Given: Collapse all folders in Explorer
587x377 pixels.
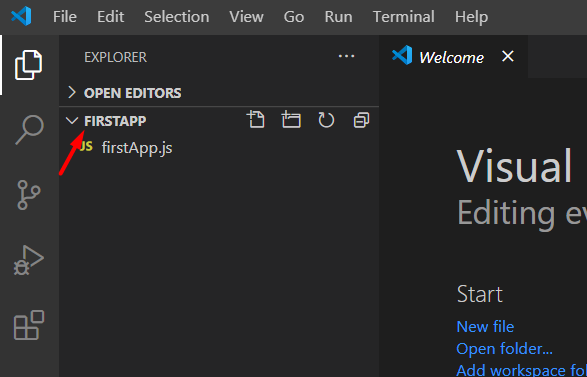Looking at the screenshot, I should [361, 120].
